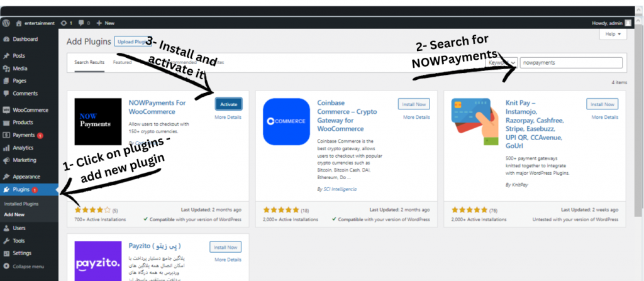Activate the NOWPayments For WooCommerce plugin
This screenshot has height=281, width=644.
(x=229, y=104)
